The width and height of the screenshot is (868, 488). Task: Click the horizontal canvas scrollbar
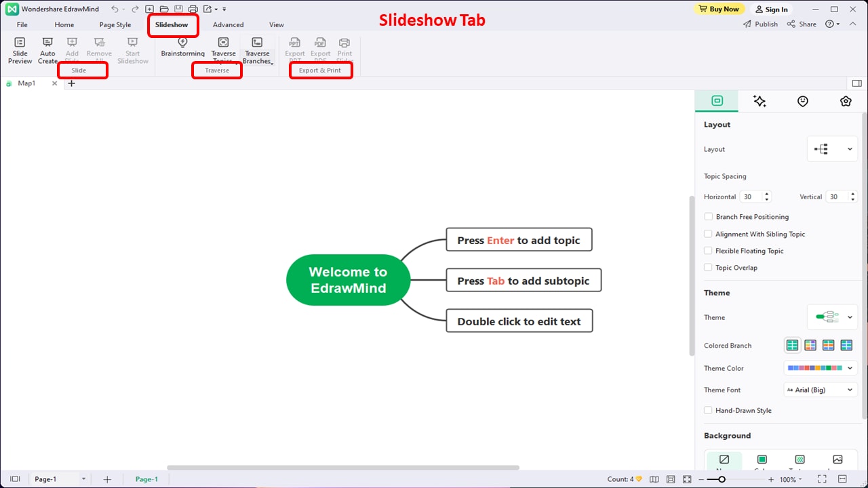[343, 468]
